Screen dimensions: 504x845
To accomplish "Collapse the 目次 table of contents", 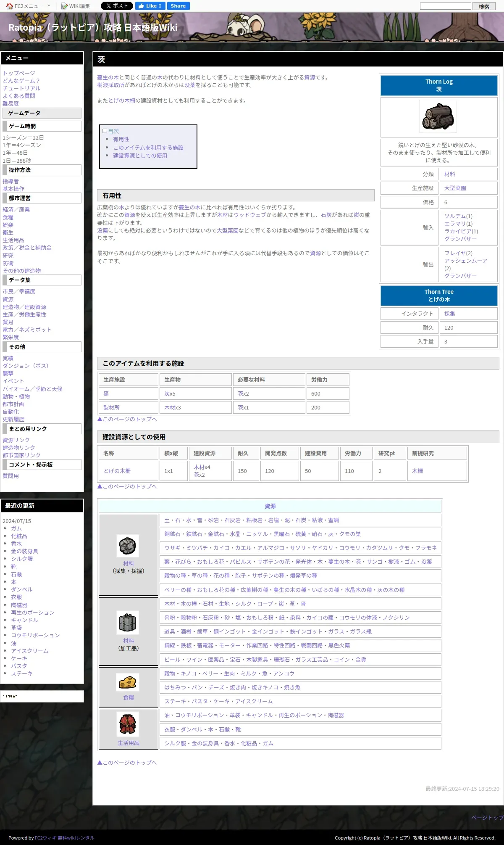I will coord(105,131).
